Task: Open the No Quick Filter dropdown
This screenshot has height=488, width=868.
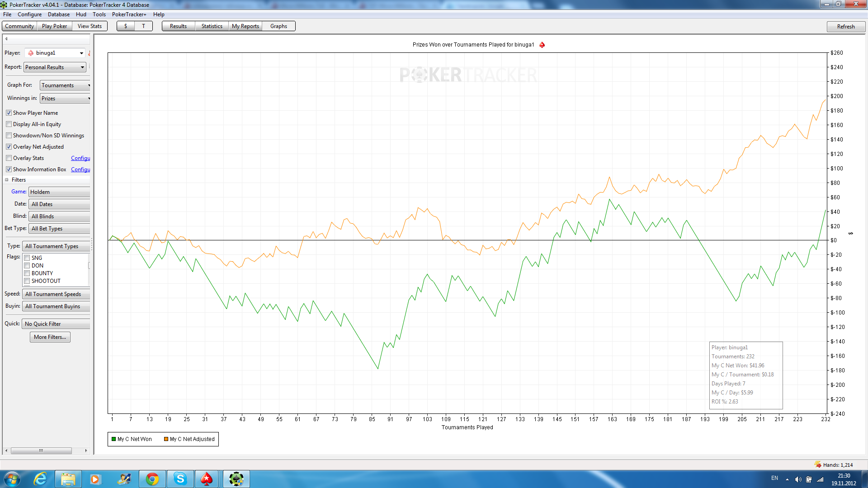Action: pyautogui.click(x=56, y=324)
